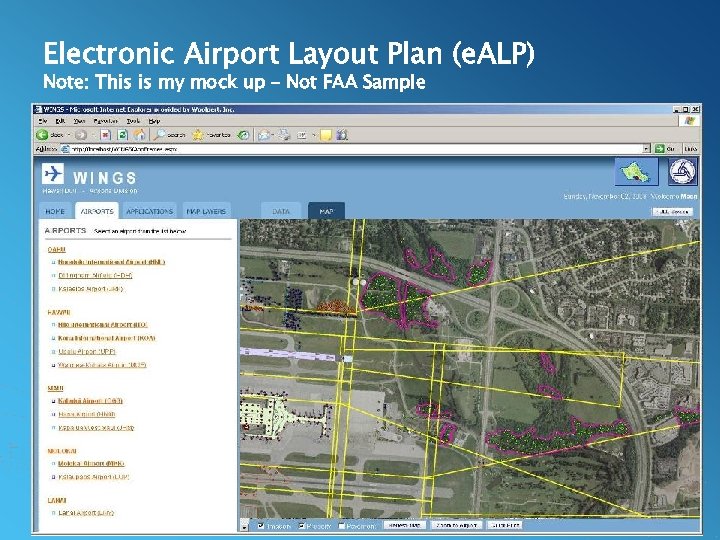This screenshot has width=720, height=540.
Task: Open the View menu
Action: [x=79, y=121]
